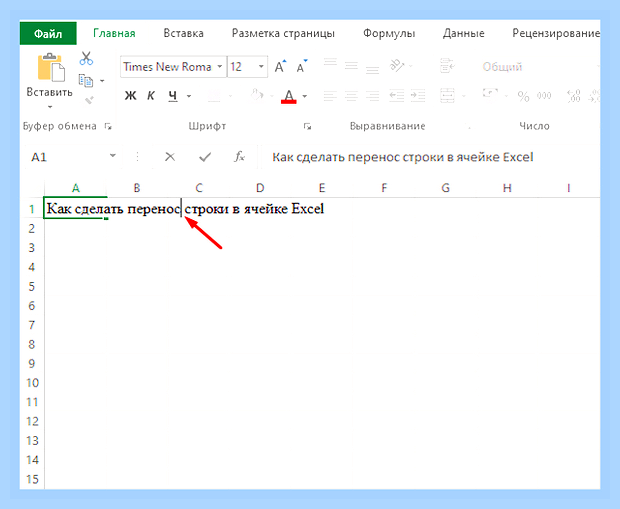Image resolution: width=620 pixels, height=509 pixels.
Task: Open the Рецензирование tab
Action: 556,34
